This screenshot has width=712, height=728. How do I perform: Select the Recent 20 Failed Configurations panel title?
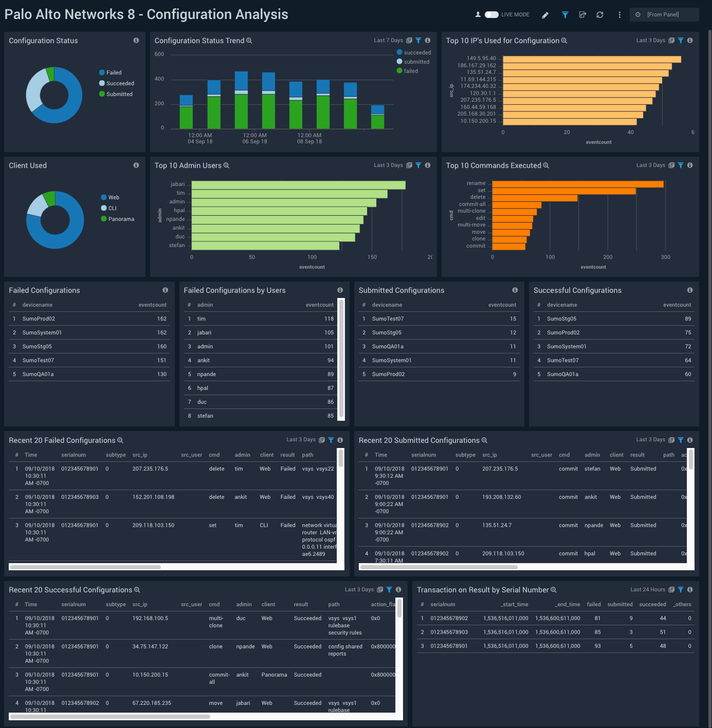(61, 440)
